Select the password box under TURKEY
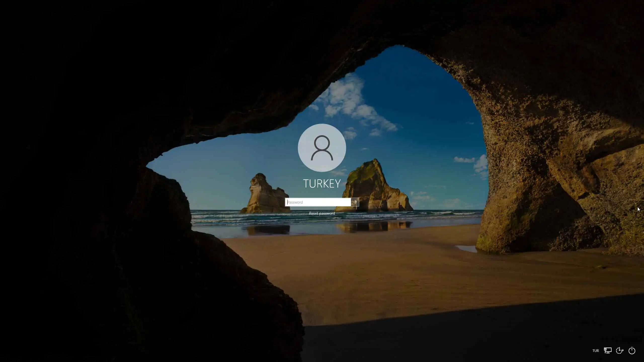The image size is (644, 362). click(x=318, y=202)
